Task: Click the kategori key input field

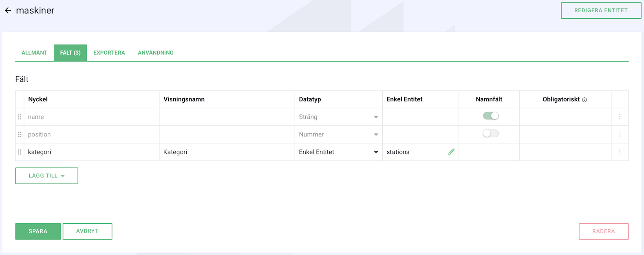Action: click(92, 152)
